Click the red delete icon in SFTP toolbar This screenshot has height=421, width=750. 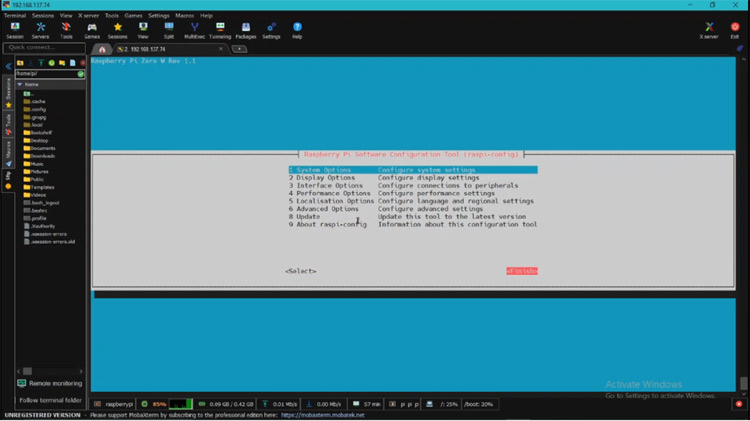click(82, 63)
